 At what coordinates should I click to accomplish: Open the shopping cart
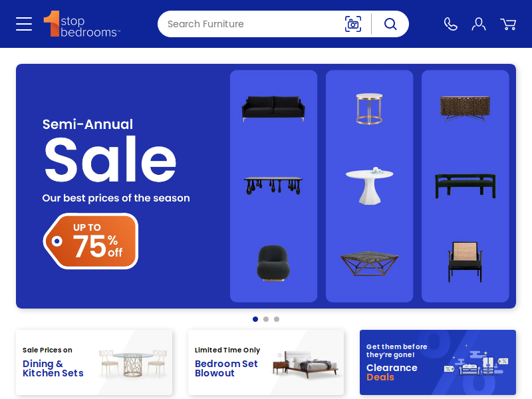(x=508, y=24)
